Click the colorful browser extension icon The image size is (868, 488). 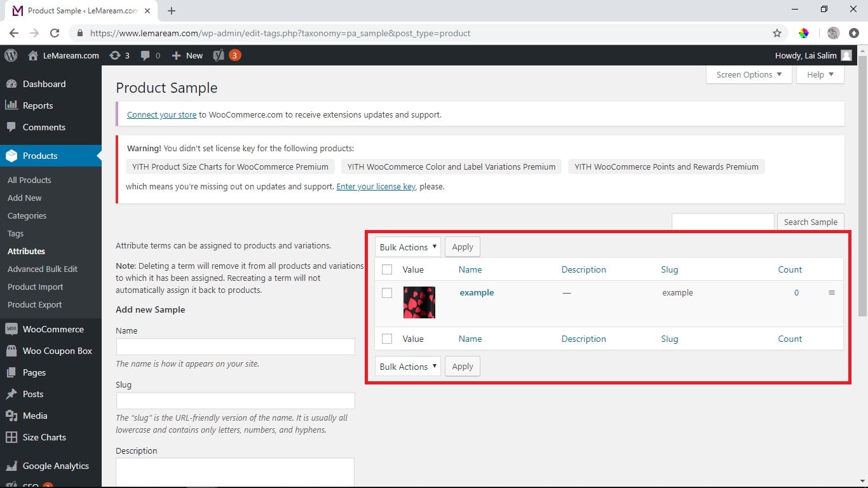coord(804,33)
